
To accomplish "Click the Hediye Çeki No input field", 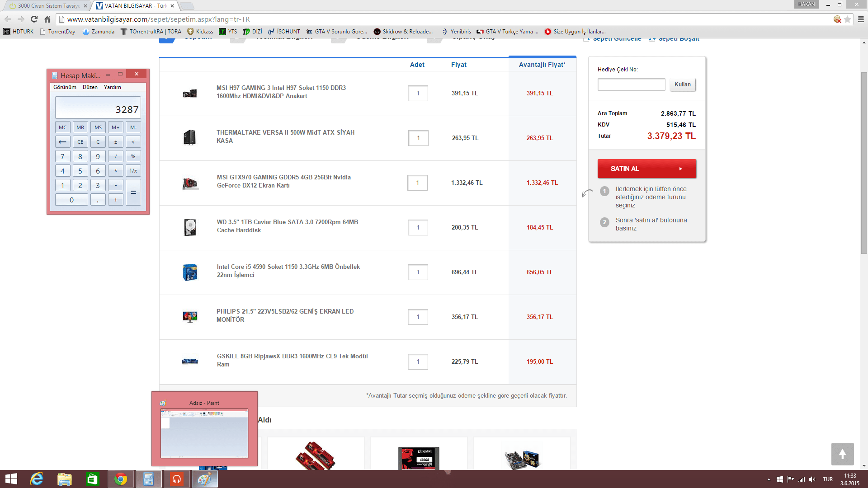I will click(x=631, y=84).
